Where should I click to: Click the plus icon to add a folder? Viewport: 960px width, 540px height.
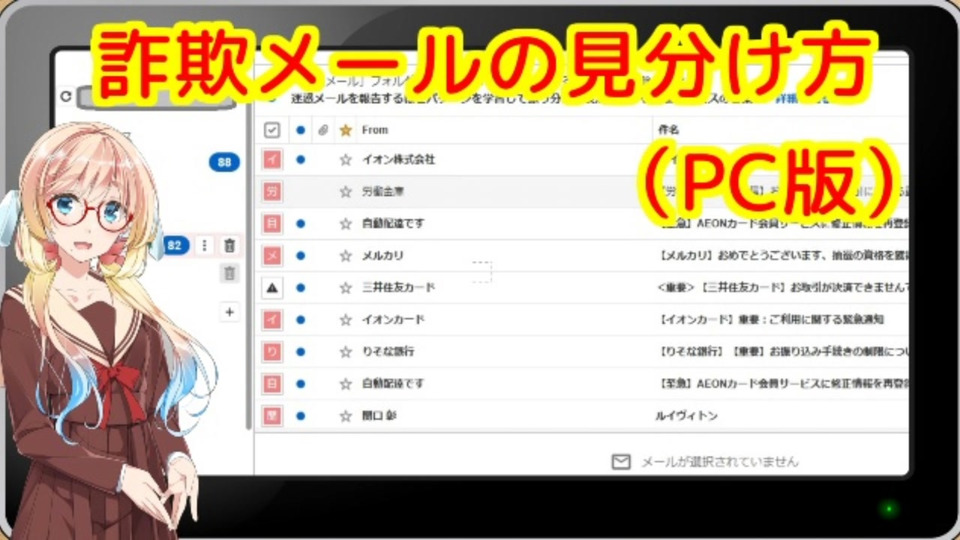[x=230, y=312]
